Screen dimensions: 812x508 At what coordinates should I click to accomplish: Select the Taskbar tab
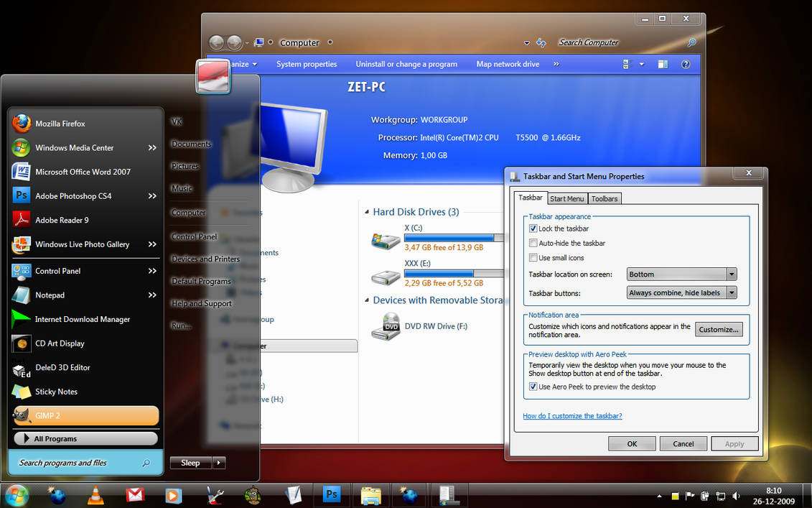[531, 198]
